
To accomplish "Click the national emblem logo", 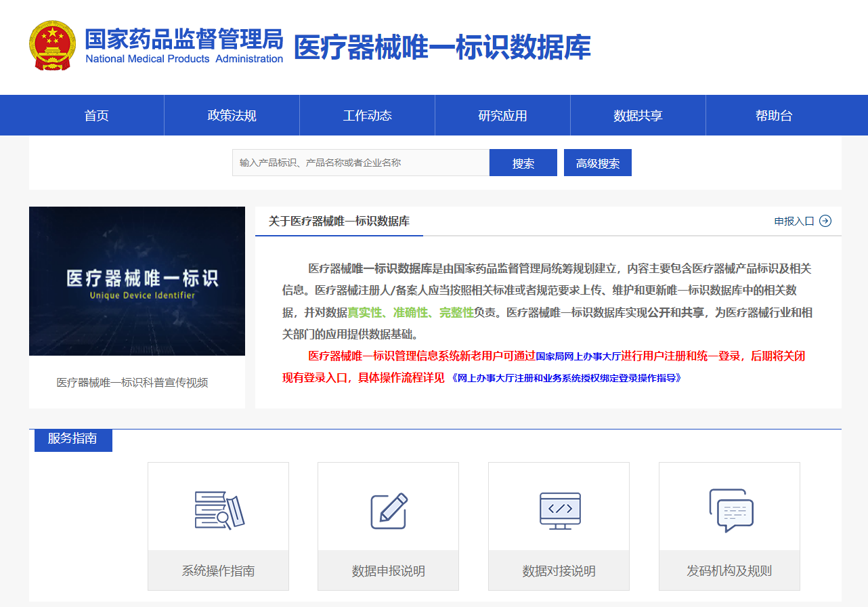I will click(x=53, y=45).
